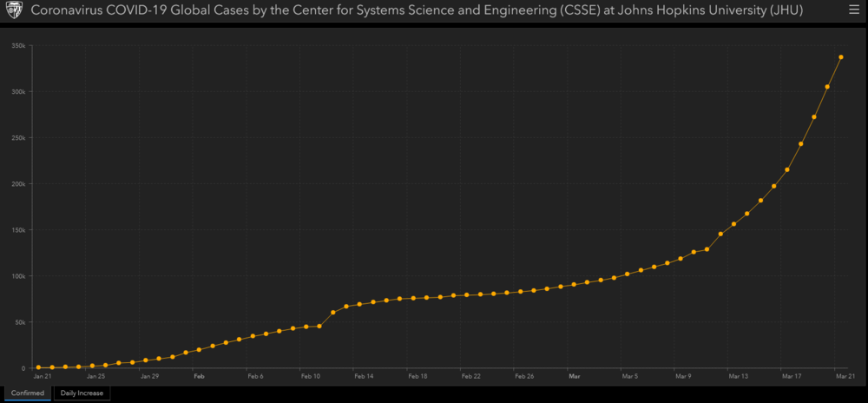
Task: Click the Jan 29 axis label
Action: point(149,376)
